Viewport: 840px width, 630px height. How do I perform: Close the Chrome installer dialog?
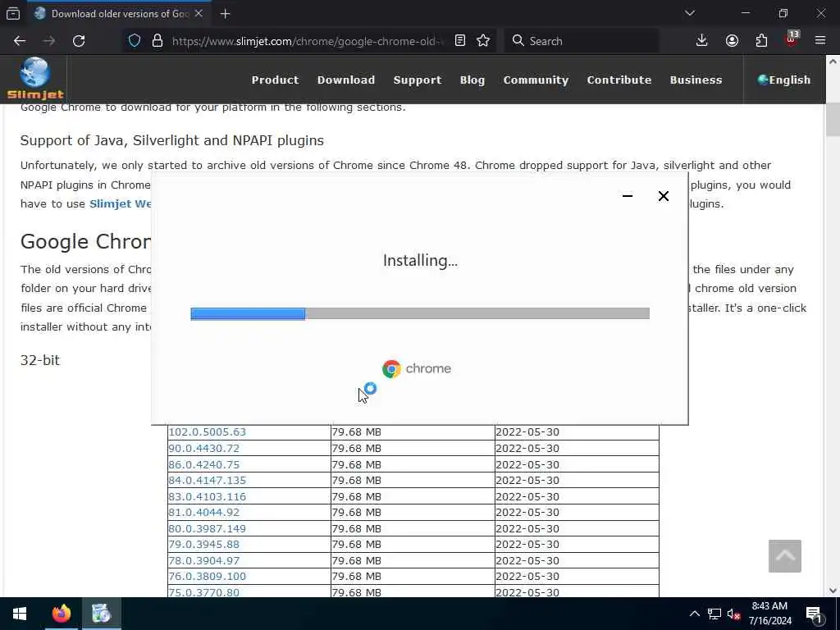point(663,196)
